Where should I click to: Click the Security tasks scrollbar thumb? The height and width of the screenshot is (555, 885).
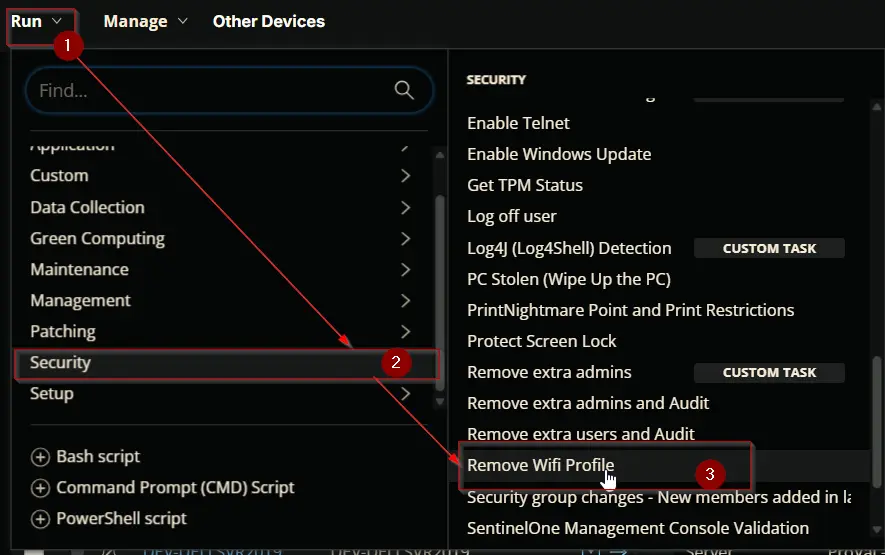point(876,421)
